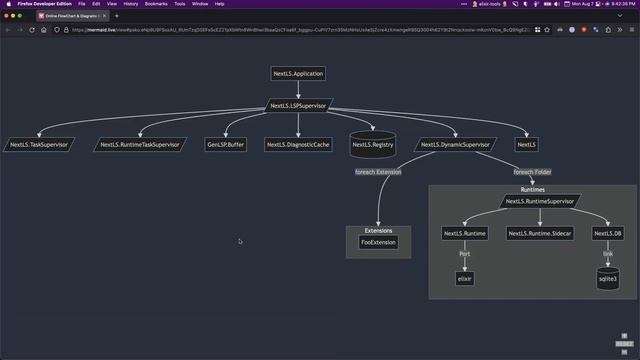Open the Bookmarks menu
Screen dimensions: 640x360
(156, 4)
